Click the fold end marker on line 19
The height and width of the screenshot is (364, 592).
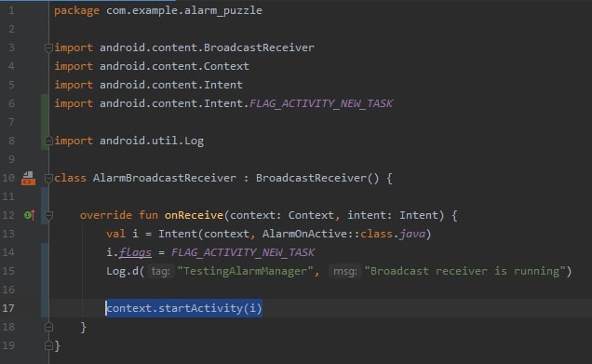point(48,345)
